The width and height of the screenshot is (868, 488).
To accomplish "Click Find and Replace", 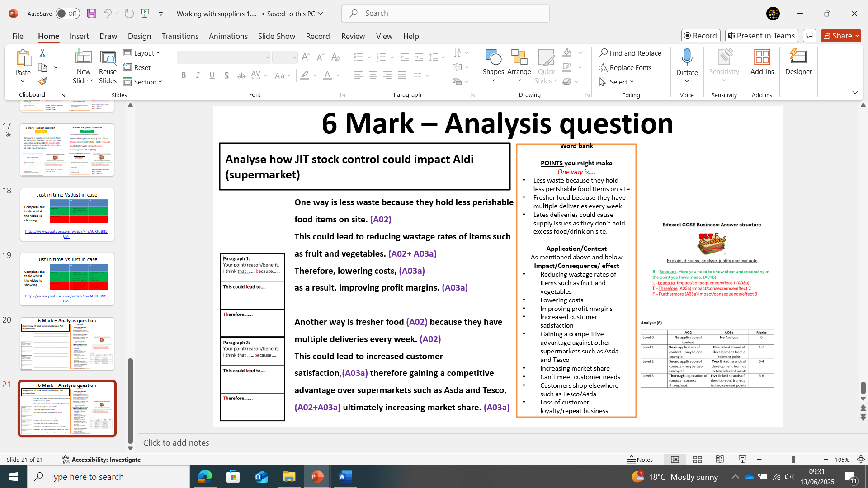I will 630,53.
